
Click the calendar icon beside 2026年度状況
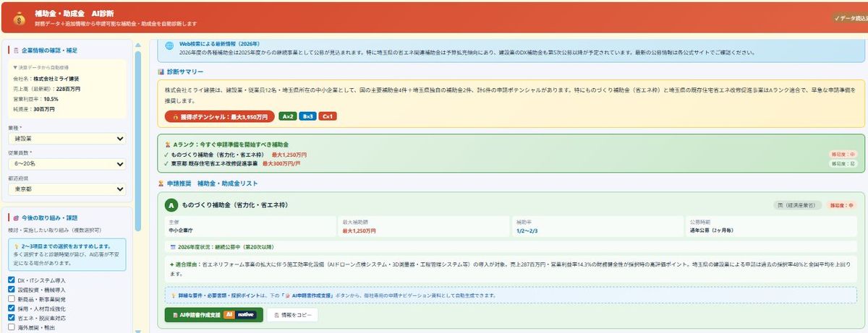(x=173, y=247)
